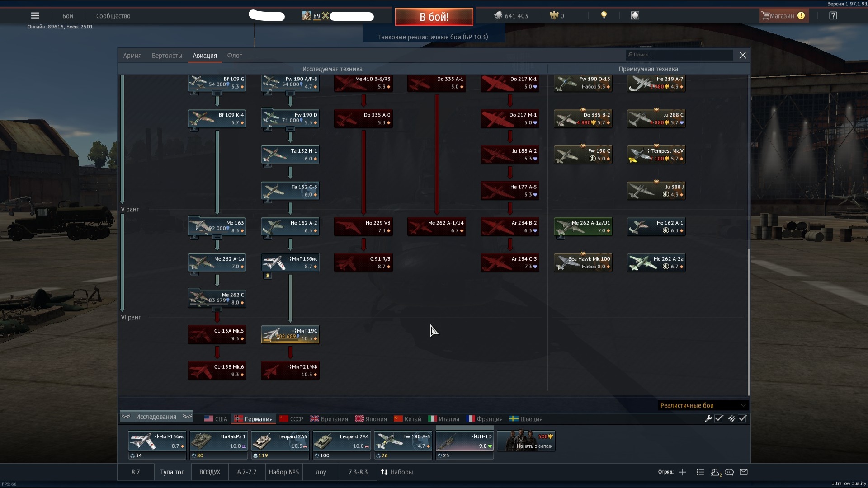The height and width of the screenshot is (488, 868).
Task: Select the UH-1D crew slot
Action: tap(465, 445)
